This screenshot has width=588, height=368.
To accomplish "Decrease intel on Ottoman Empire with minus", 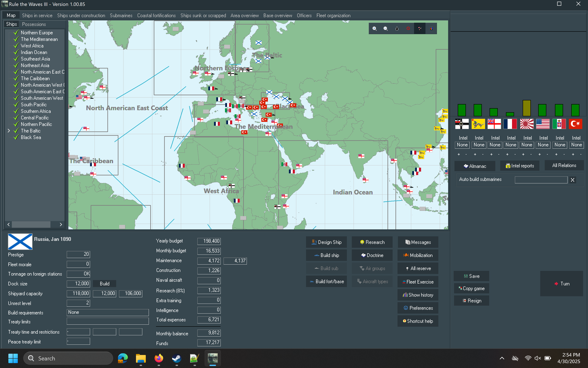I will tap(581, 154).
